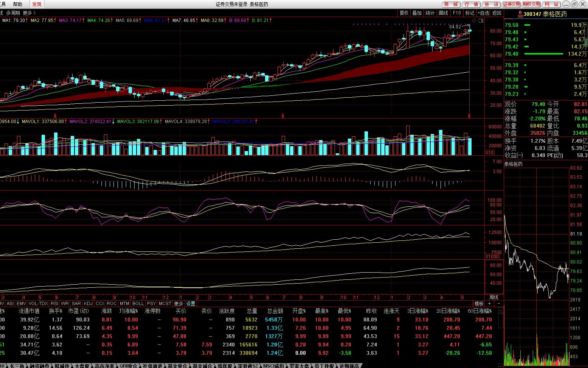Select the EMV indicator tab
This screenshot has height=368, width=588.
click(x=21, y=304)
